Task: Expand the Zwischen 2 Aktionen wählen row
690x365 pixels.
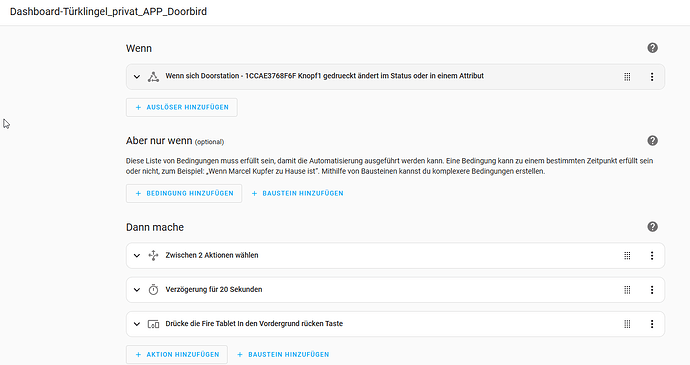Action: pyautogui.click(x=137, y=255)
